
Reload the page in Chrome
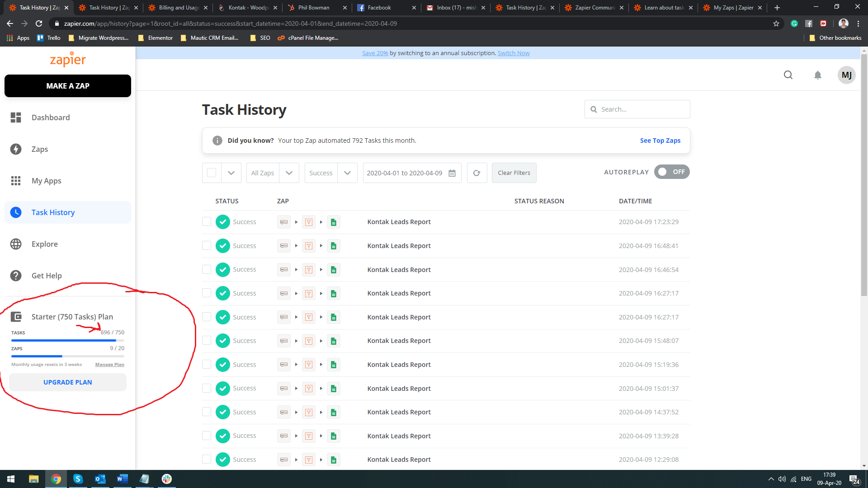pos(39,23)
